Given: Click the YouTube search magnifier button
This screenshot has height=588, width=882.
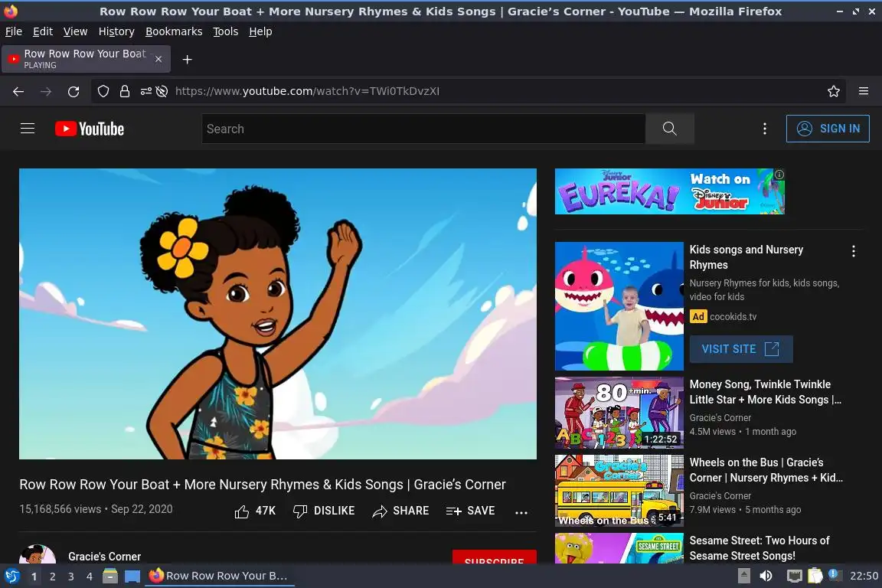Looking at the screenshot, I should [x=669, y=129].
